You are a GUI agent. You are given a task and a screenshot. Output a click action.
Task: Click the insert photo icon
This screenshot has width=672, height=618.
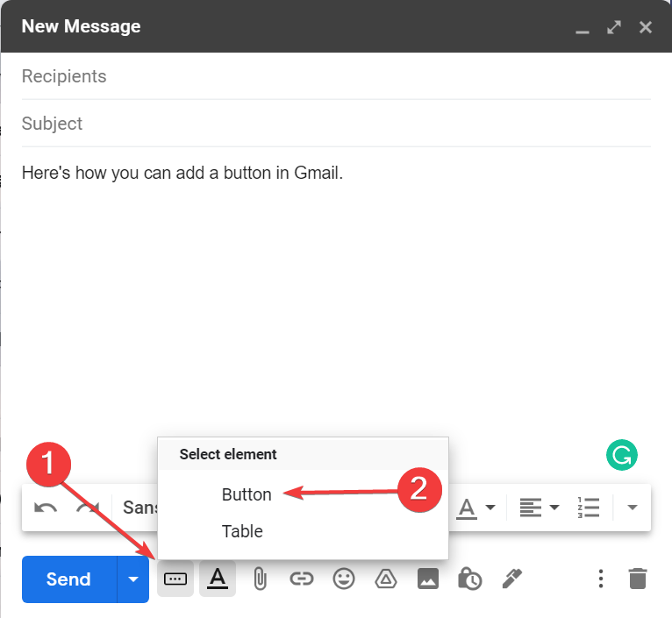pyautogui.click(x=427, y=579)
